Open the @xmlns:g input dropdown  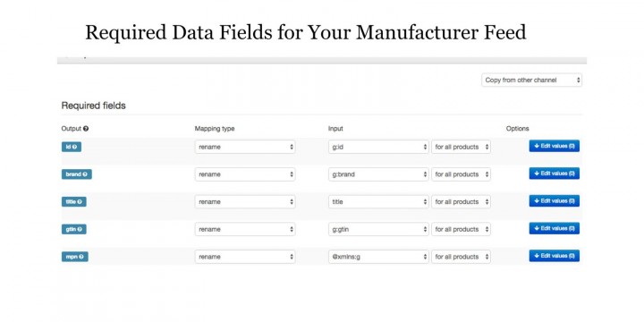tap(378, 257)
